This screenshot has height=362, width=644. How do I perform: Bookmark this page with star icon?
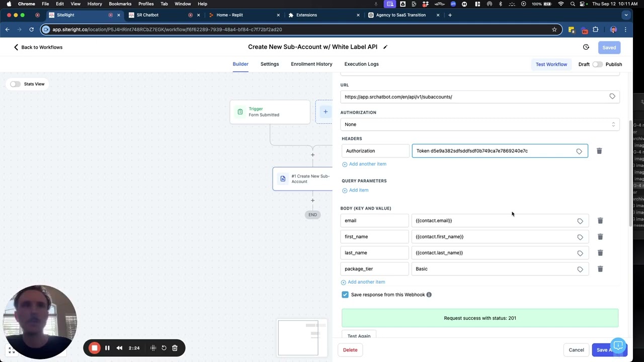coord(554,30)
